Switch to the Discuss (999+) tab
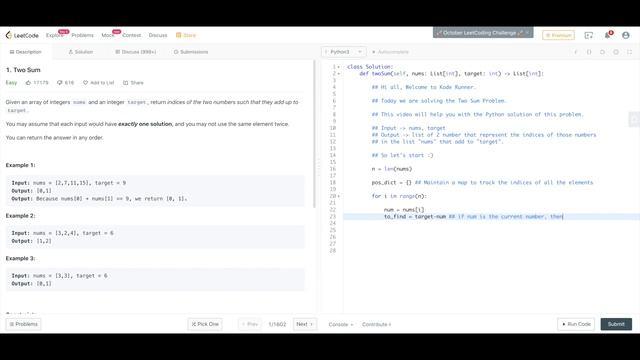Viewport: 640px width, 360px height. pos(136,52)
